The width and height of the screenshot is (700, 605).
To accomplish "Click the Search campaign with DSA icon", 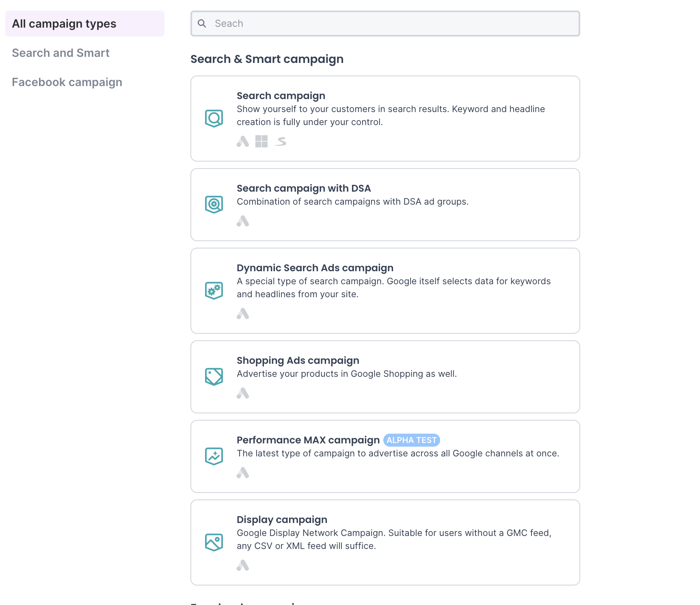I will point(214,205).
